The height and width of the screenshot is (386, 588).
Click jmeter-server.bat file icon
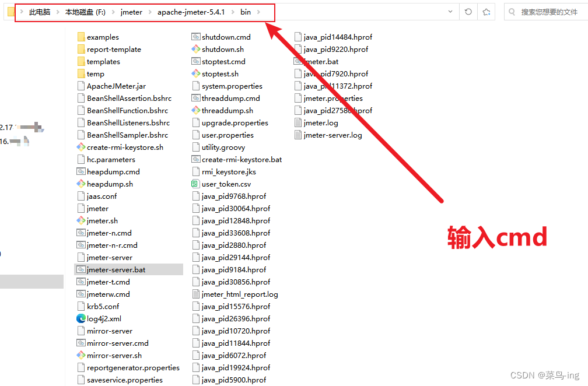pos(80,269)
